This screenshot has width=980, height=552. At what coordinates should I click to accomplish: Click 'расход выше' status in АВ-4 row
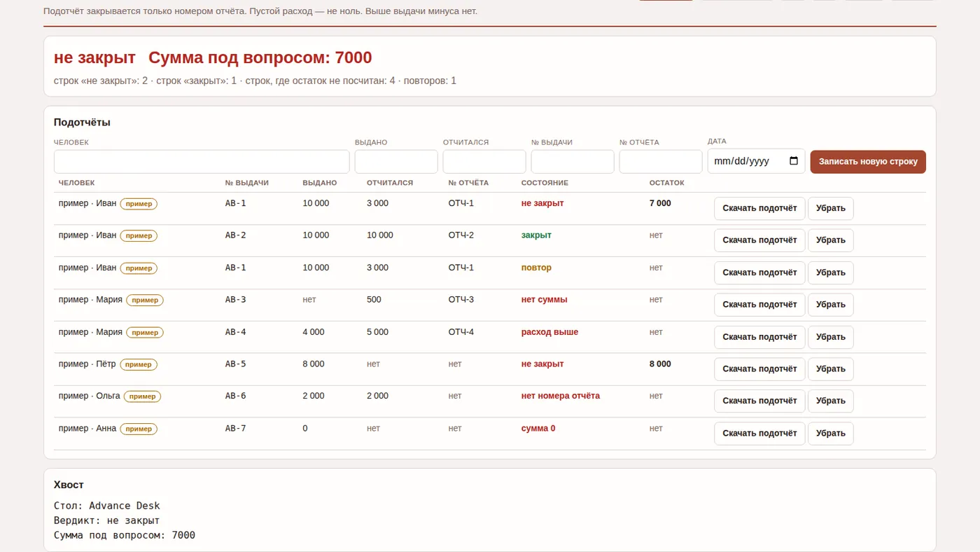pyautogui.click(x=549, y=332)
